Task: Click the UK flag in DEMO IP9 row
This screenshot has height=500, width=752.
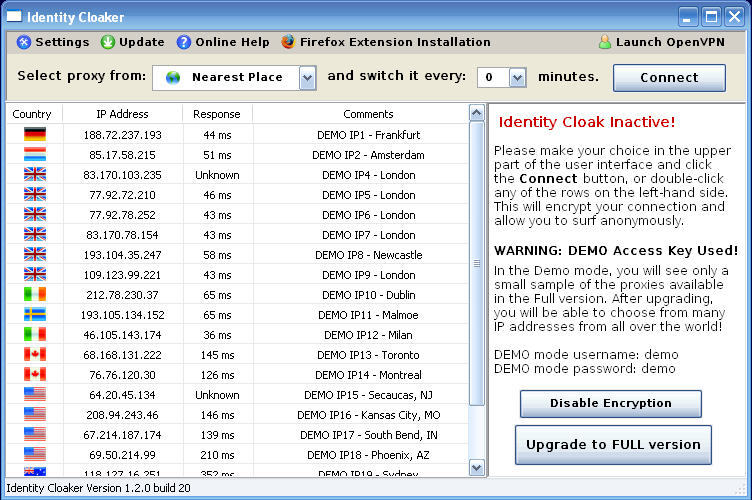Action: (x=35, y=274)
